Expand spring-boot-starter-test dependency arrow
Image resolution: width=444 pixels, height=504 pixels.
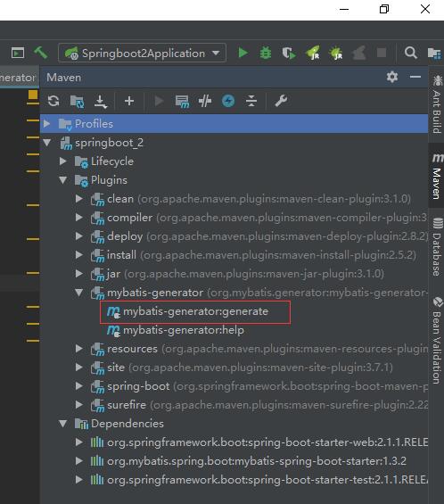pos(79,480)
